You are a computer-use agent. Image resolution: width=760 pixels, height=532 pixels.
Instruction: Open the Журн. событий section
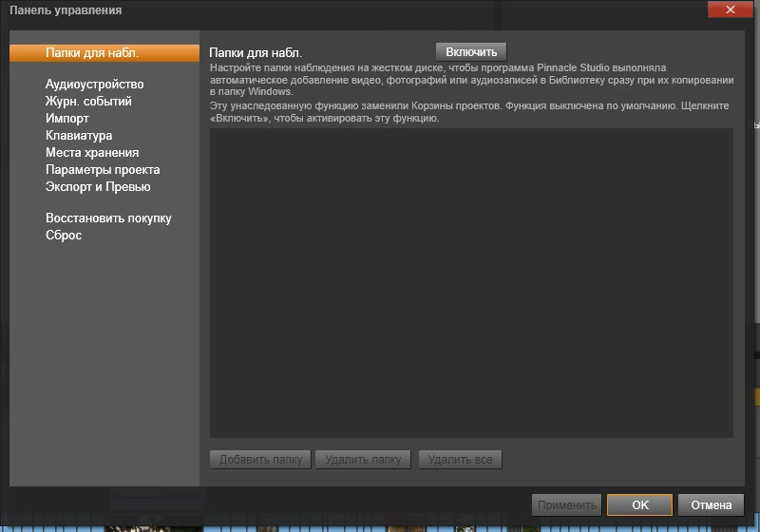(88, 102)
